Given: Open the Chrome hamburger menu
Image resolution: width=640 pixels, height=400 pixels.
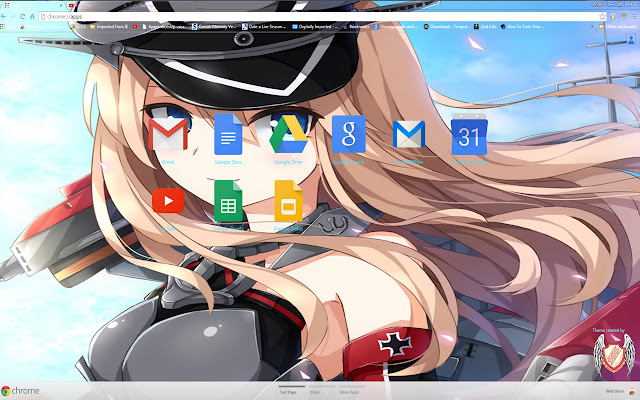Looking at the screenshot, I should [635, 16].
